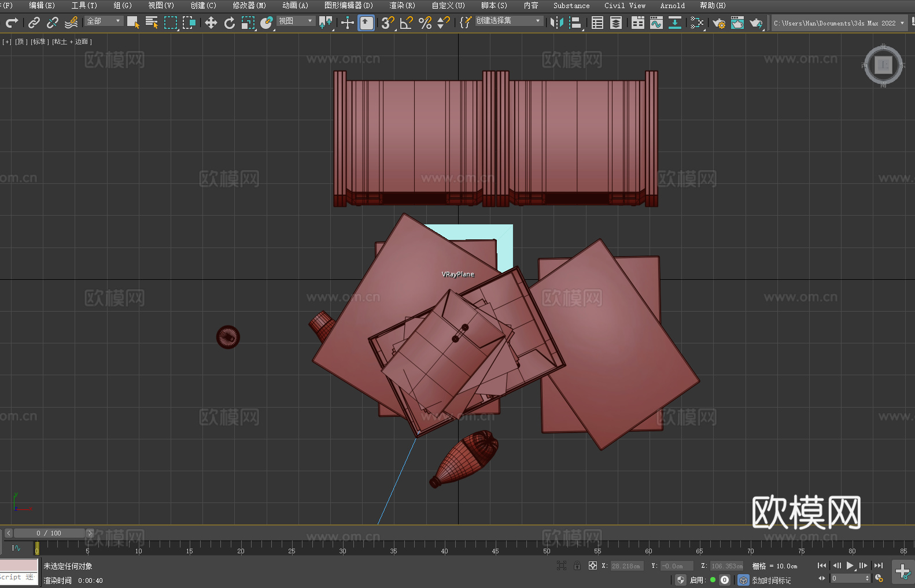This screenshot has width=915, height=588.
Task: Play the animation
Action: click(850, 565)
